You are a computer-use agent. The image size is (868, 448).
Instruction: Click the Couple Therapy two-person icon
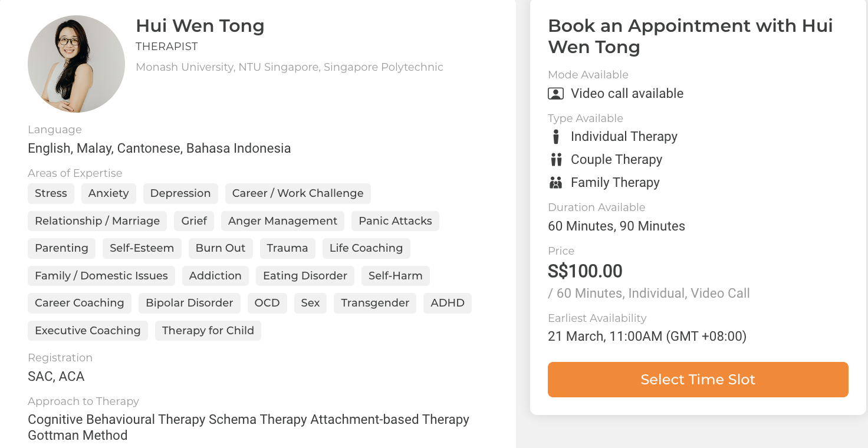point(555,160)
